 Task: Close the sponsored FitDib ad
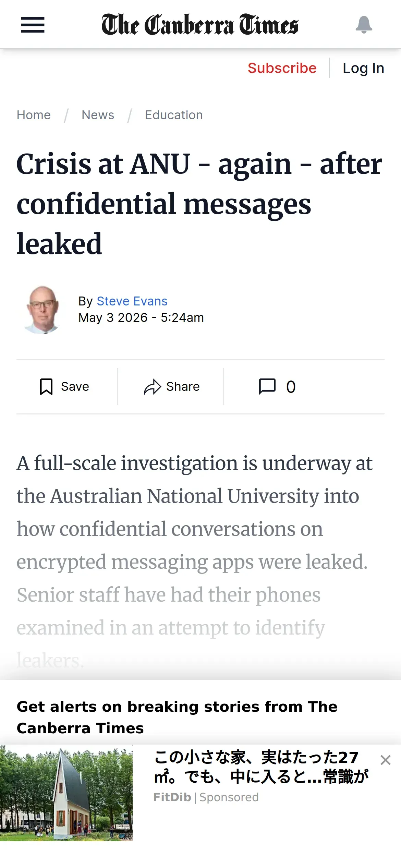[x=386, y=760]
